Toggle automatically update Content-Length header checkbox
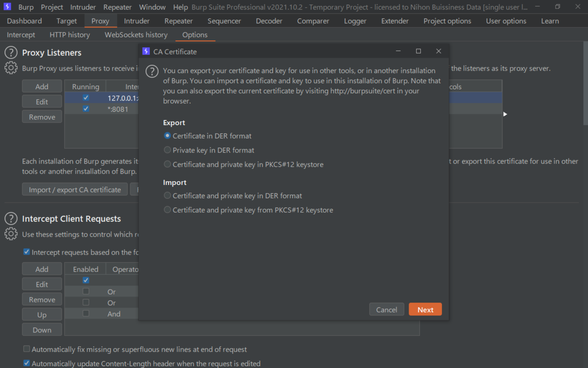Viewport: 588px width, 368px height. coord(26,364)
